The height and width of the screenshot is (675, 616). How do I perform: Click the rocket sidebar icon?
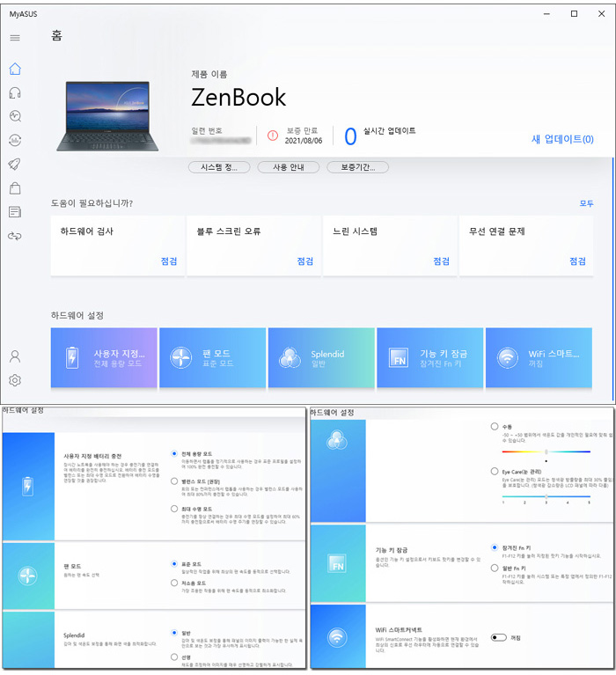[x=15, y=164]
